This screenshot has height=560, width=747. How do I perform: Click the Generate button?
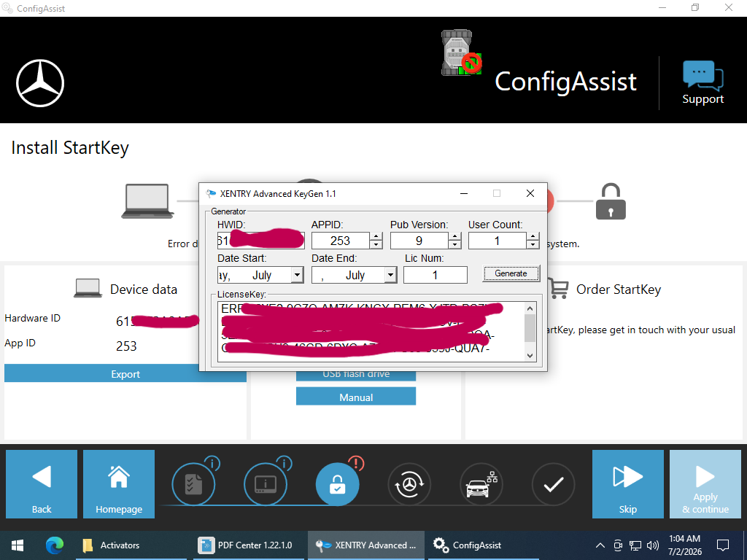click(x=511, y=273)
